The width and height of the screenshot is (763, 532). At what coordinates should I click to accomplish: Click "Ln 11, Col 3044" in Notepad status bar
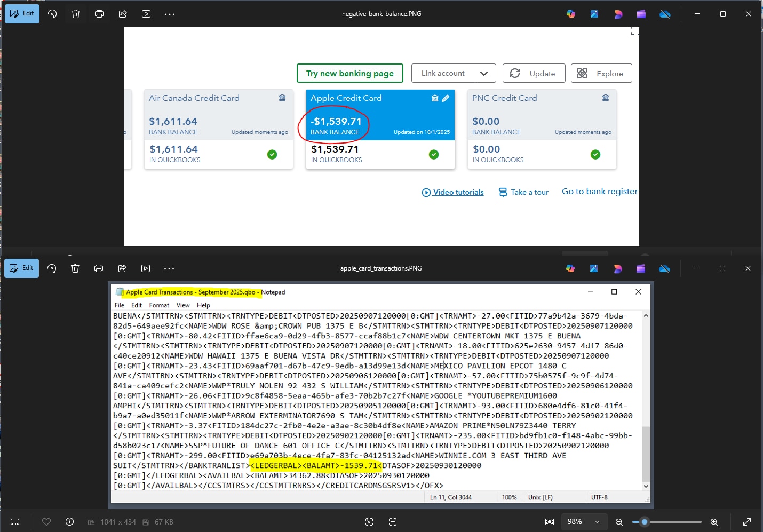(451, 497)
